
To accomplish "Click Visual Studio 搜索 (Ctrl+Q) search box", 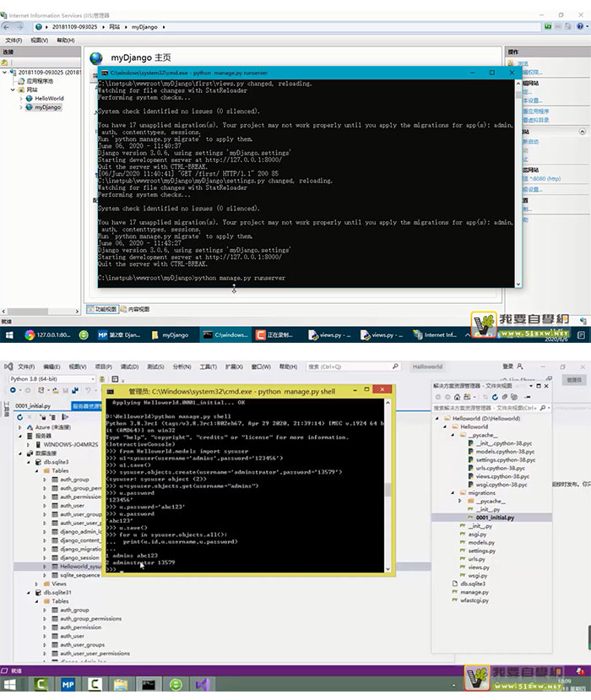I will [353, 366].
